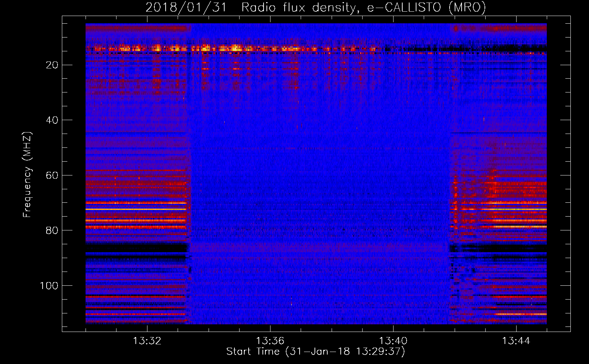Click the 13:40 time tick label
589x364 pixels.
pyautogui.click(x=393, y=341)
